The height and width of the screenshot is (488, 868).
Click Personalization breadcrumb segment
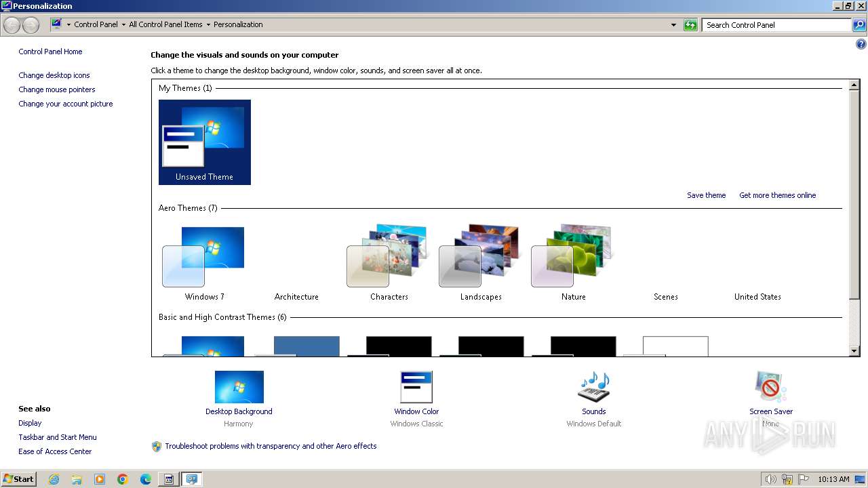(x=238, y=24)
